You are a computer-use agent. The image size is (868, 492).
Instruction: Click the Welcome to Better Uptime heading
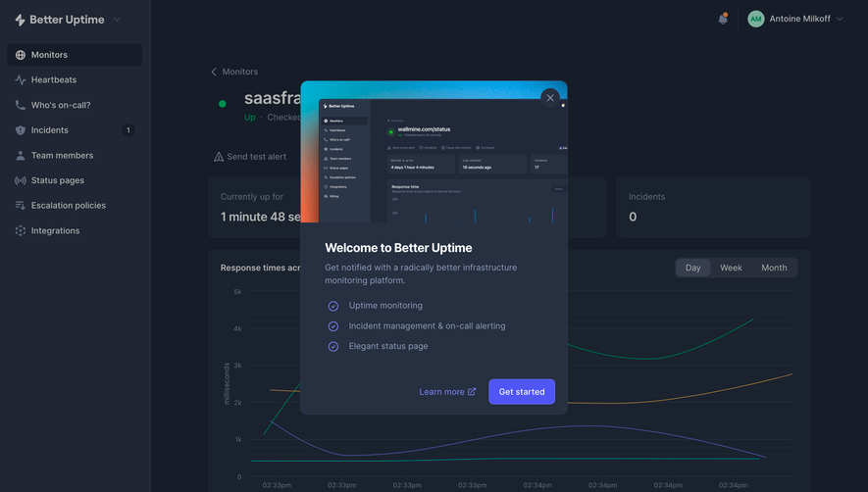click(x=398, y=248)
